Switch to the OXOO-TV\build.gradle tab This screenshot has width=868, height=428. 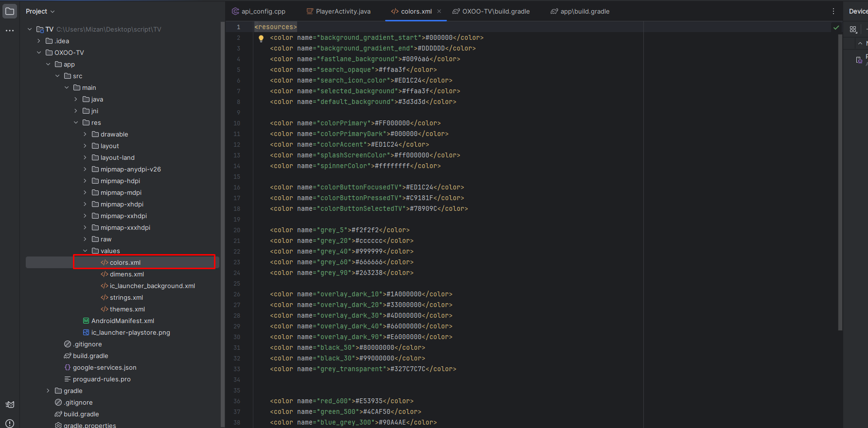491,11
